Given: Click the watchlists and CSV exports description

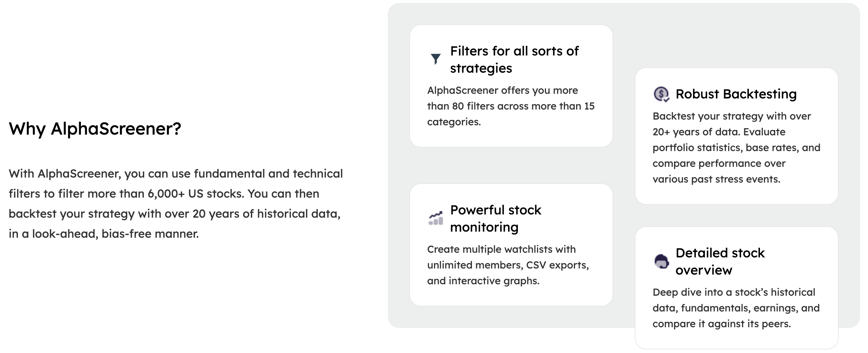Looking at the screenshot, I should 508,265.
